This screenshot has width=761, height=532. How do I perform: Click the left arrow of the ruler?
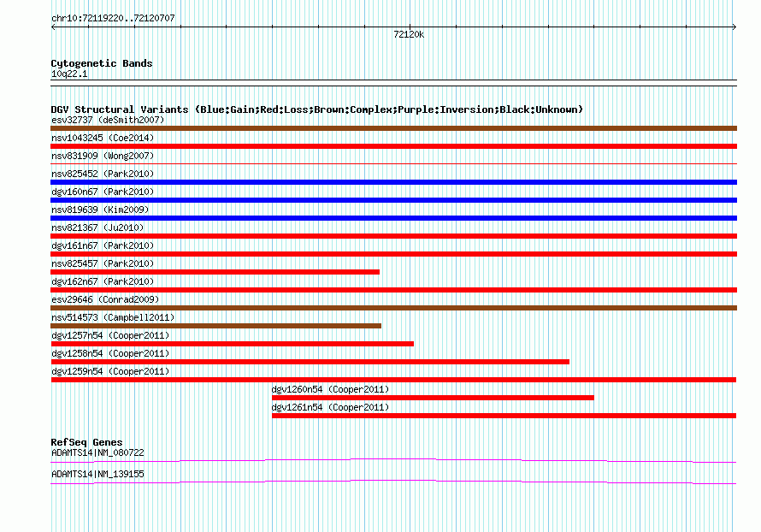(53, 27)
